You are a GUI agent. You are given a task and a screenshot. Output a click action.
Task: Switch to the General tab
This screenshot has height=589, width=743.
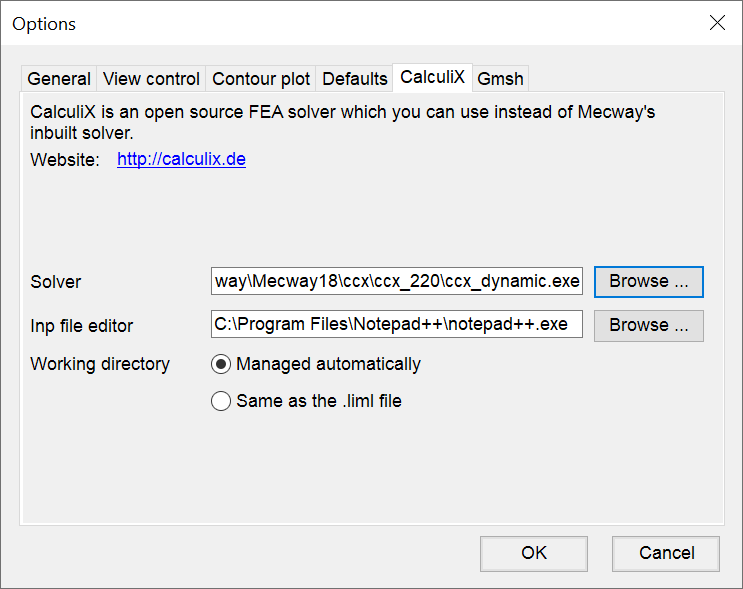coord(59,79)
